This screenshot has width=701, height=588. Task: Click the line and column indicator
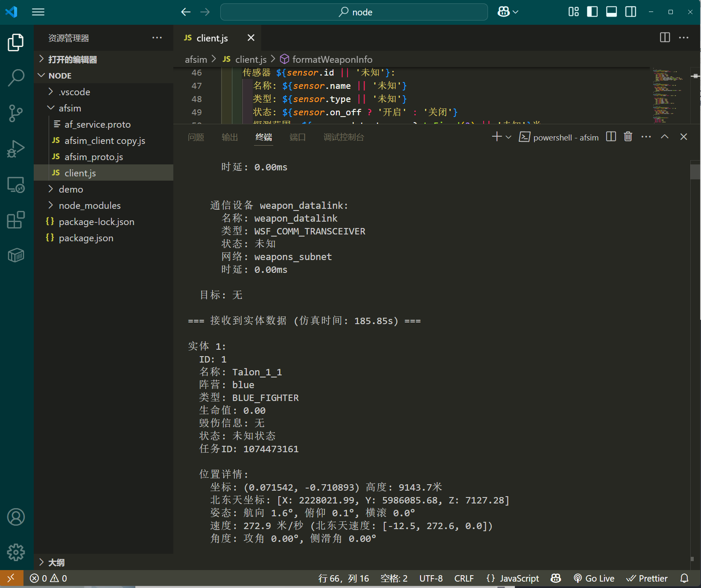pyautogui.click(x=344, y=578)
